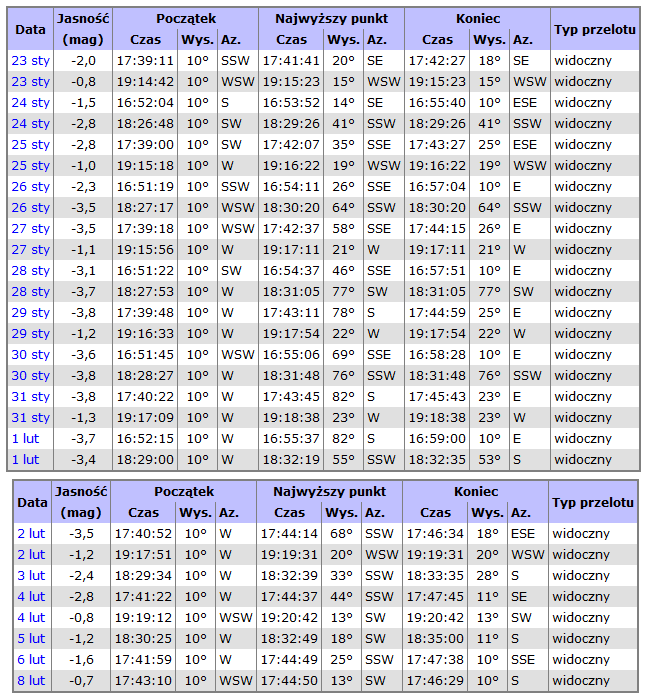The height and width of the screenshot is (699, 647).
Task: Select the end time 17:42:27
Action: (x=437, y=60)
